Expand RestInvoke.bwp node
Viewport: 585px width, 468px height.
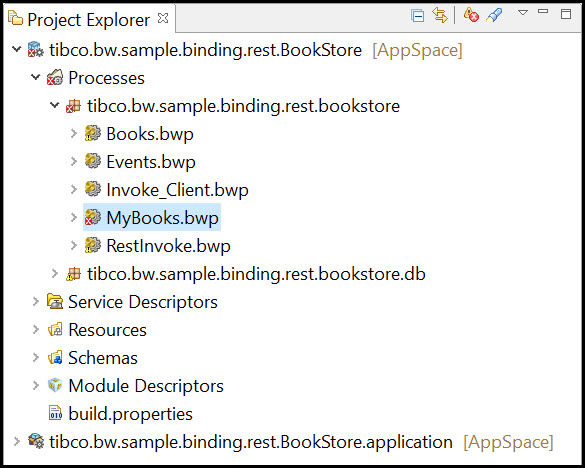tap(74, 245)
